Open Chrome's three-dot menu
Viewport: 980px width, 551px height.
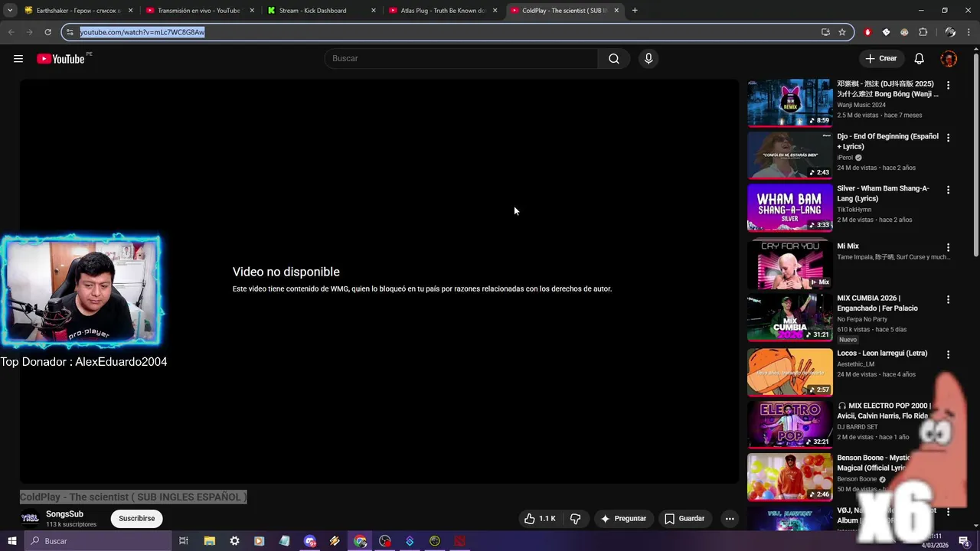pyautogui.click(x=969, y=32)
